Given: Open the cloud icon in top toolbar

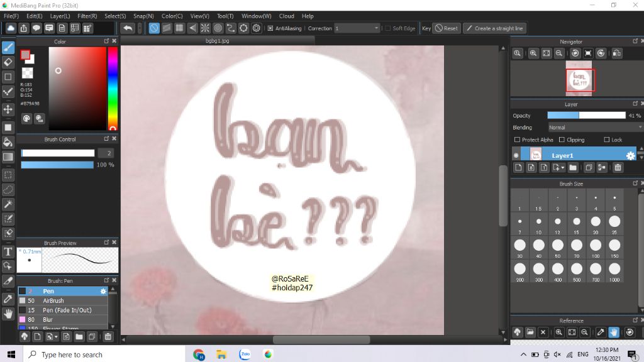Looking at the screenshot, I should (x=11, y=28).
